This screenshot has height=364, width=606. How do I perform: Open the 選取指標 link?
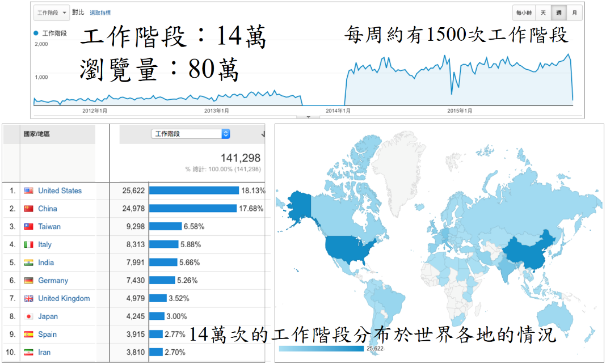(100, 12)
